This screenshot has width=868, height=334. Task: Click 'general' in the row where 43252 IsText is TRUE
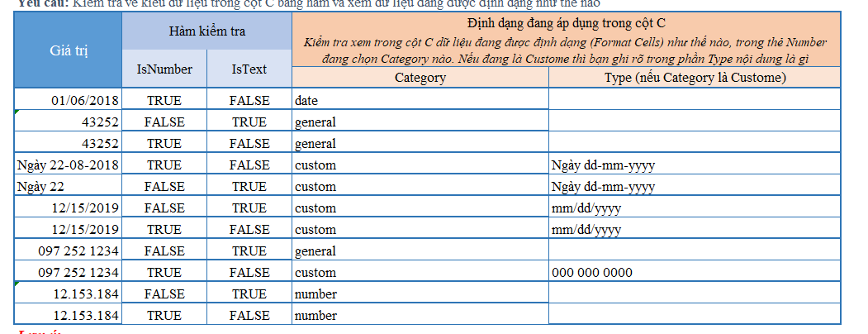pyautogui.click(x=420, y=122)
